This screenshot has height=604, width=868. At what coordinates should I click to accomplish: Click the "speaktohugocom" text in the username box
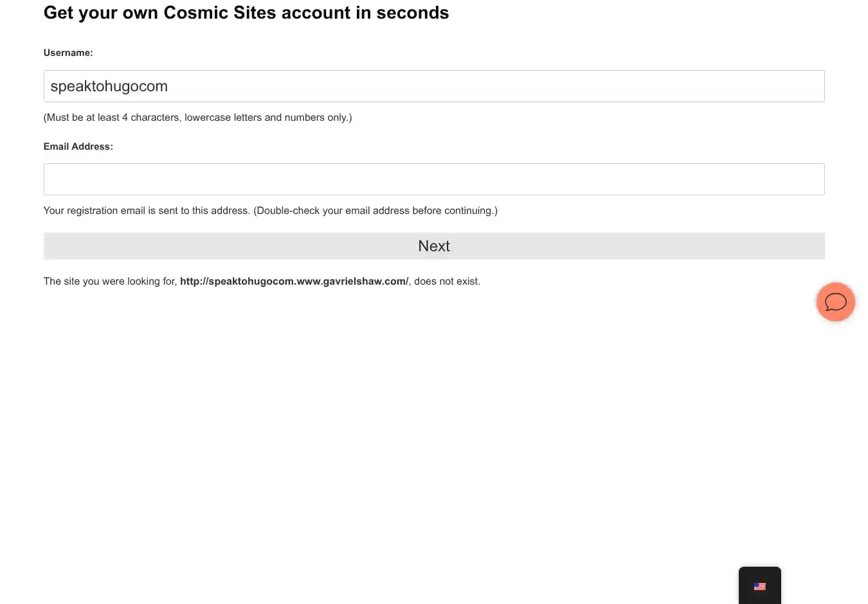[x=109, y=86]
